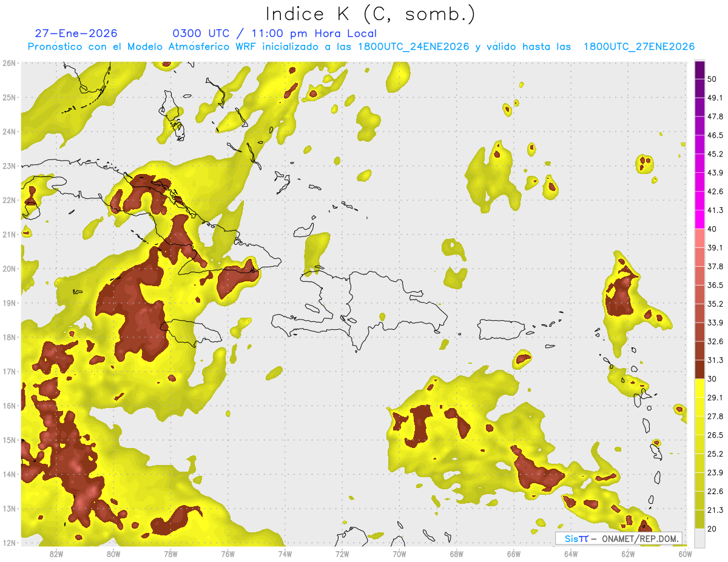Image resolution: width=728 pixels, height=562 pixels.
Task: Click the 'ONAMET/REP.DOM.' credit label
Action: coord(639,538)
